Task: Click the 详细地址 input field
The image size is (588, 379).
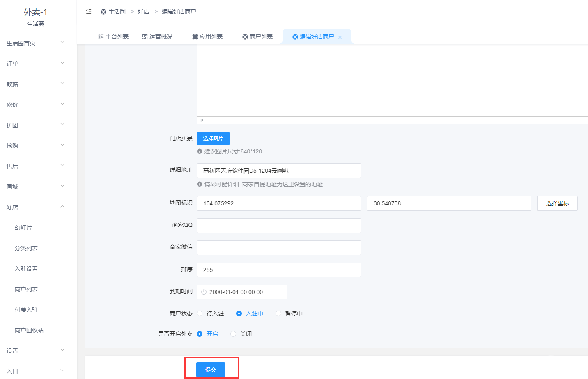Action: pyautogui.click(x=279, y=171)
